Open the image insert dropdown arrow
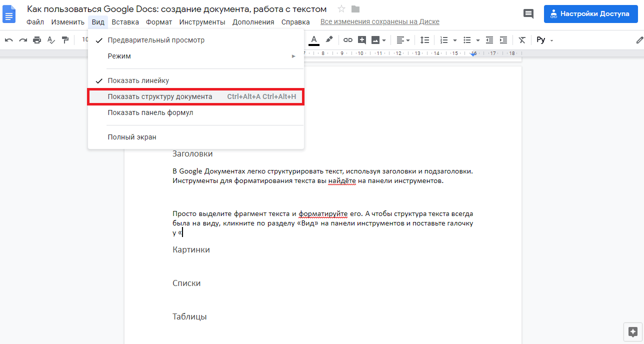 pos(383,39)
